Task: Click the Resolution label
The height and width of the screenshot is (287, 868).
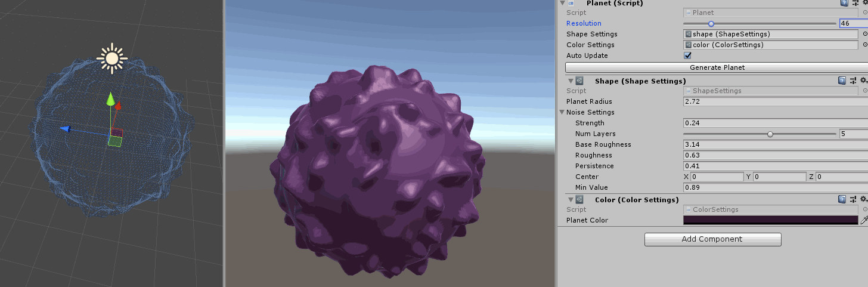Action: pyautogui.click(x=584, y=23)
